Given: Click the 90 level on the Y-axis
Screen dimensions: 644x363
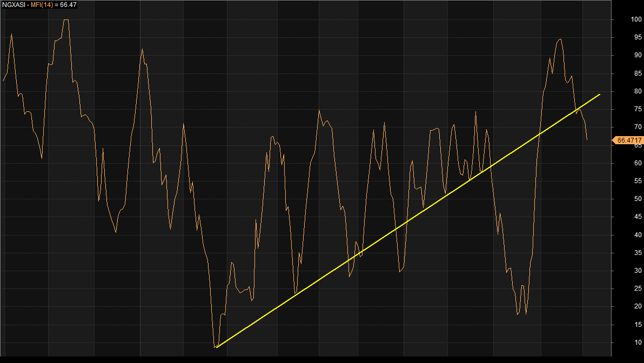Looking at the screenshot, I should 638,55.
